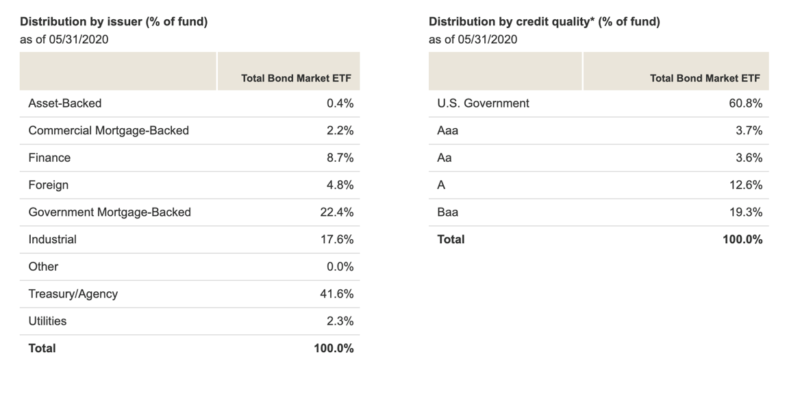Viewport: 800px width, 394px height.
Task: Click Distribution by issuer heading
Action: (x=113, y=22)
